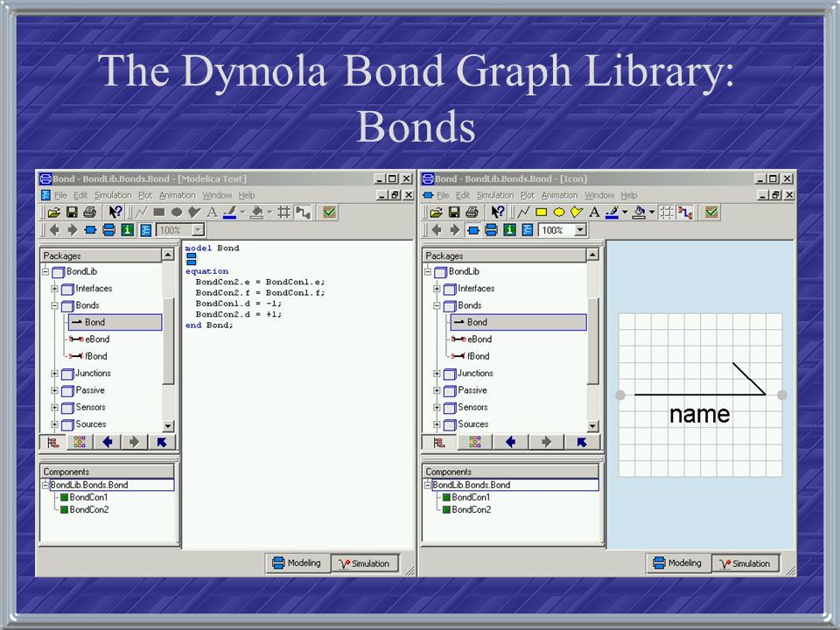Open Window menu in right window

(598, 195)
